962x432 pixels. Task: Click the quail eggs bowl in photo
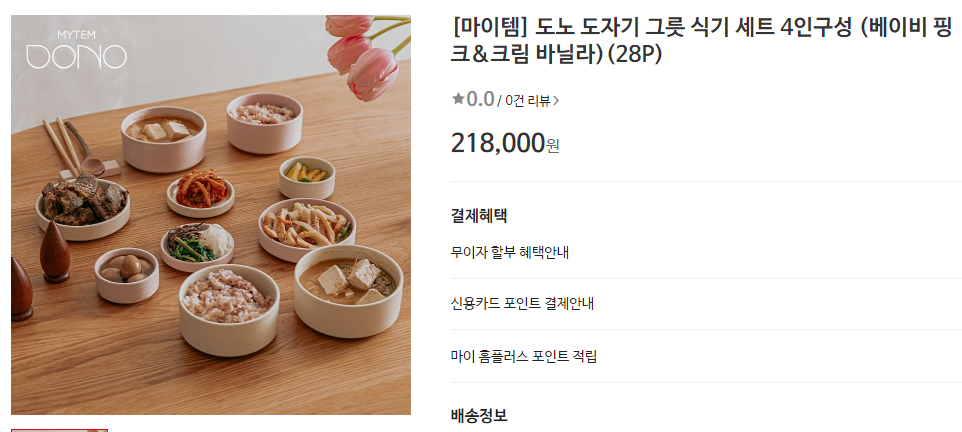126,274
